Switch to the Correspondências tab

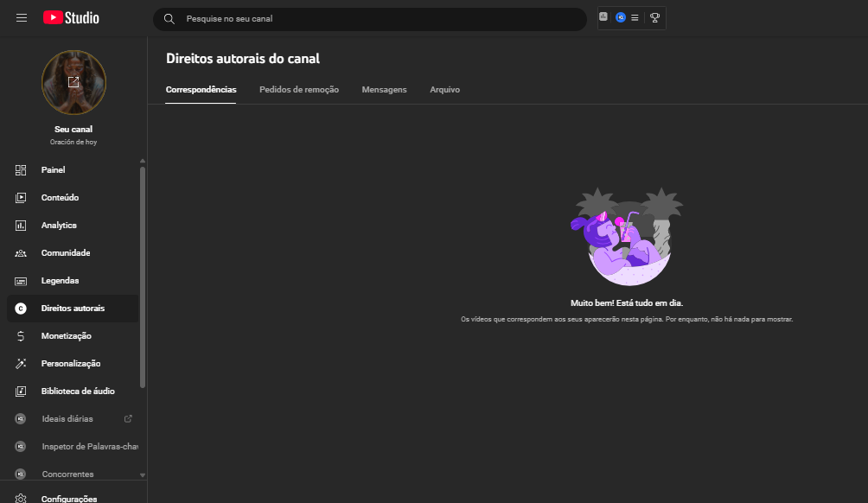201,90
